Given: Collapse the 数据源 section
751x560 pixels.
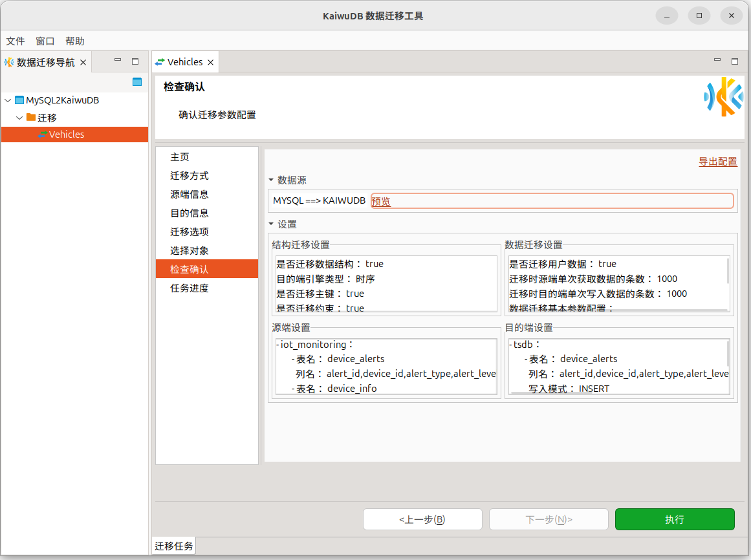Looking at the screenshot, I should click(x=272, y=180).
